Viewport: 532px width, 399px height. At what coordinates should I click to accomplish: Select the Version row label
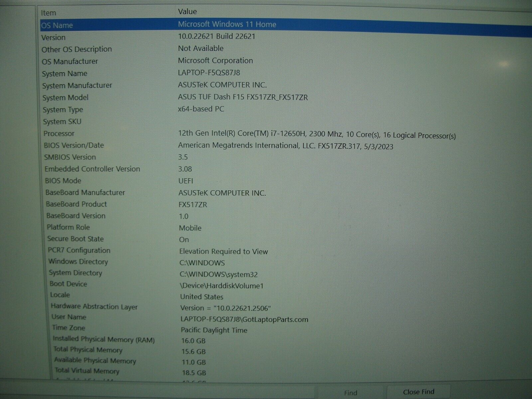(x=53, y=38)
